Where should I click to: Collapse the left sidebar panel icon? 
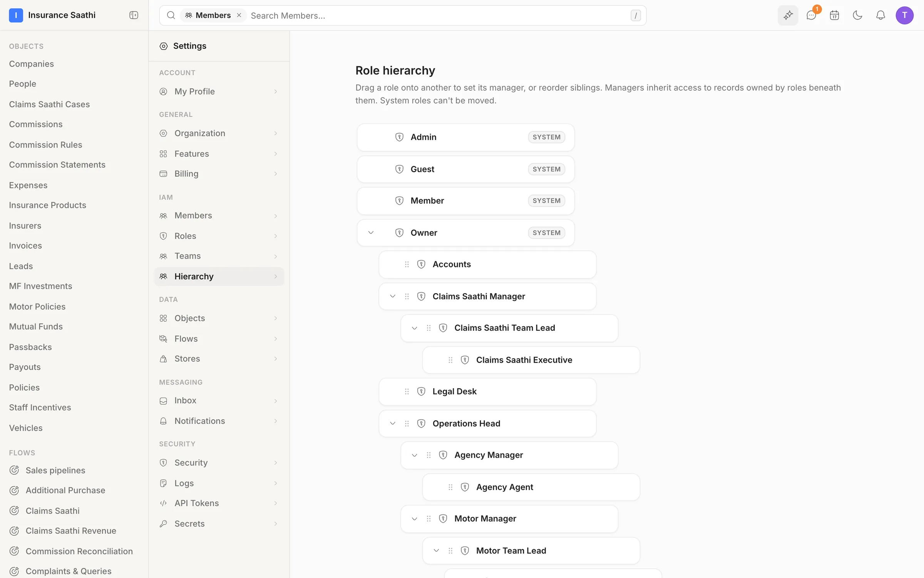point(134,15)
